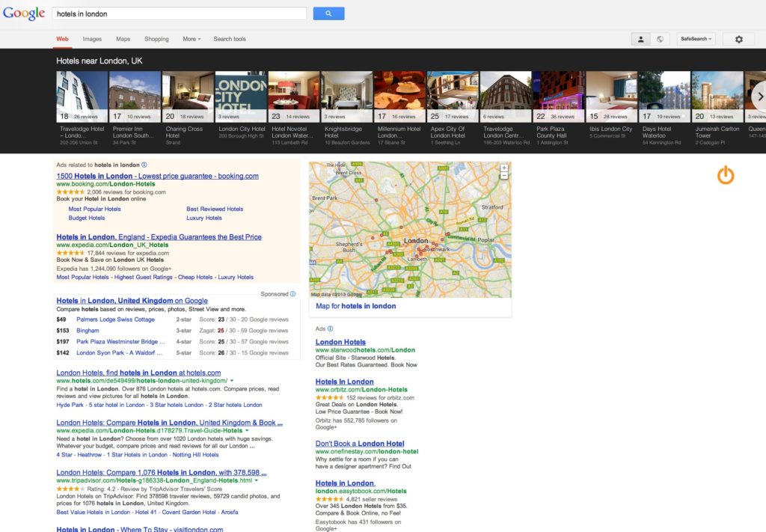Open the Apex City Of London Hotel thumbnail
This screenshot has height=532, width=766.
click(453, 97)
